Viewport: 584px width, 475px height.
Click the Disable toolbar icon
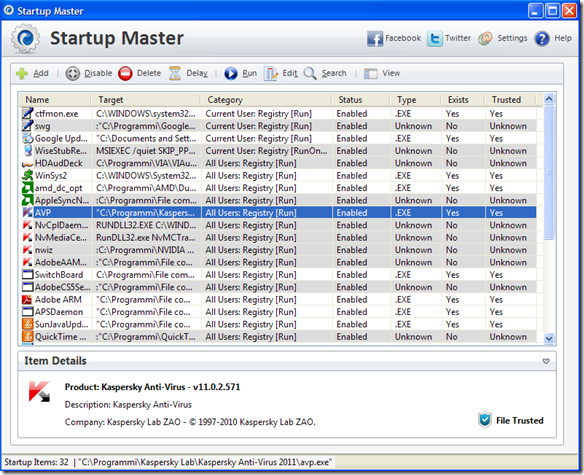73,73
